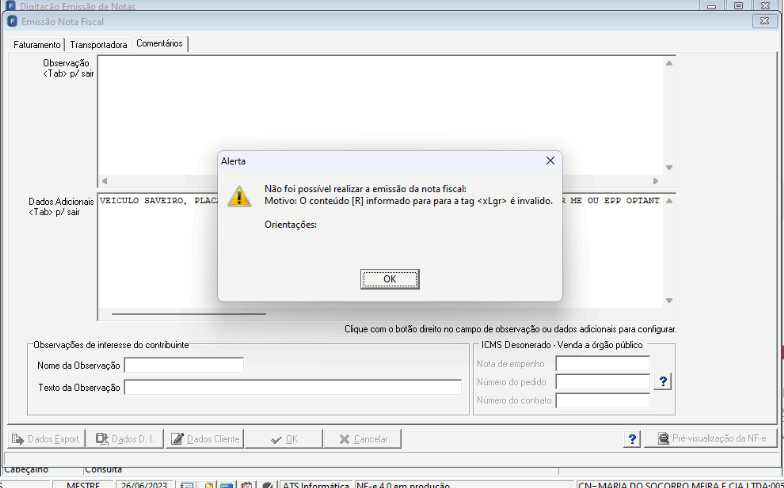Click the Cancelar button
The width and height of the screenshot is (784, 488).
(362, 439)
